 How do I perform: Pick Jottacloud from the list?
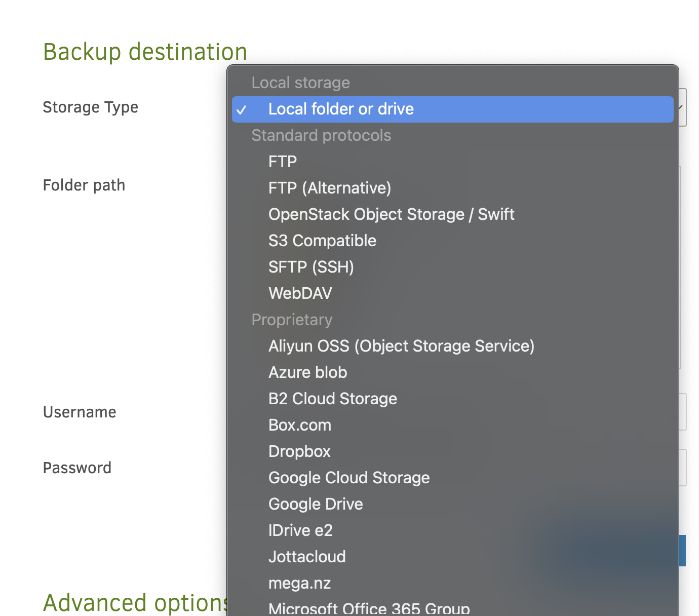coord(452,557)
